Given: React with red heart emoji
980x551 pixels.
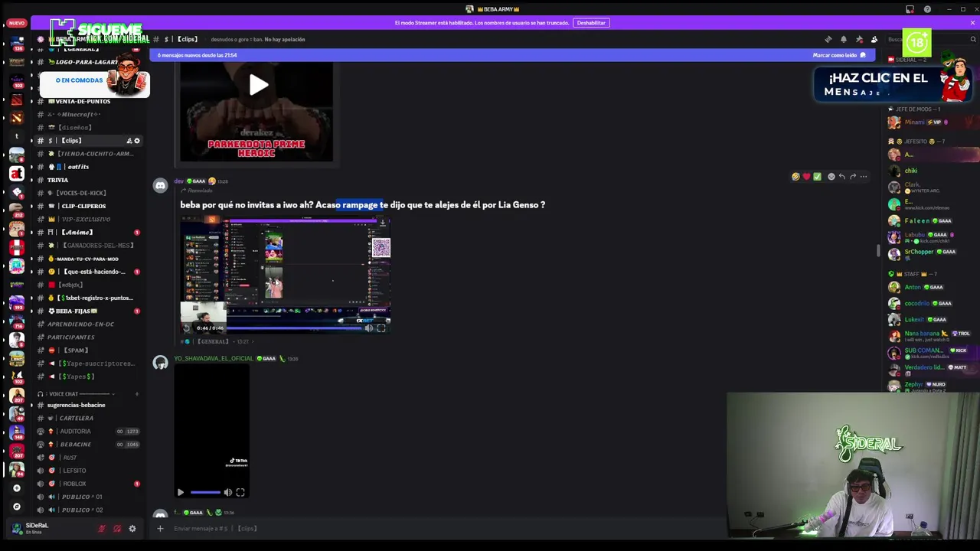Looking at the screenshot, I should [806, 177].
